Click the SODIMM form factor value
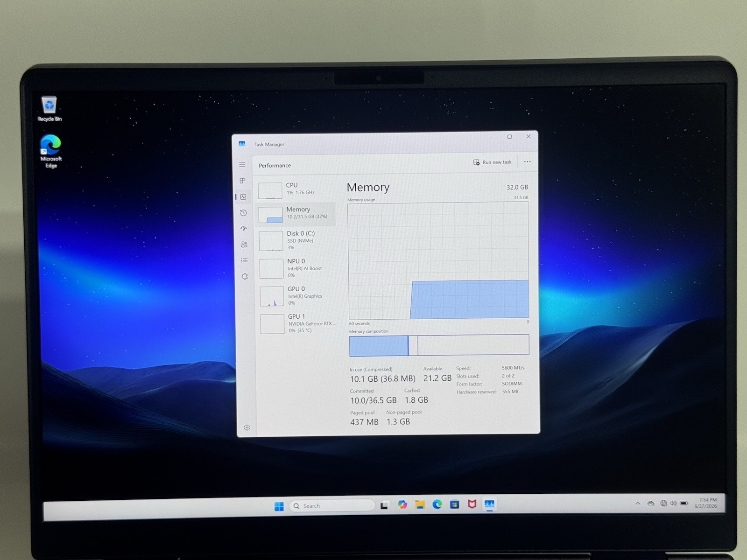747x560 pixels. [512, 384]
